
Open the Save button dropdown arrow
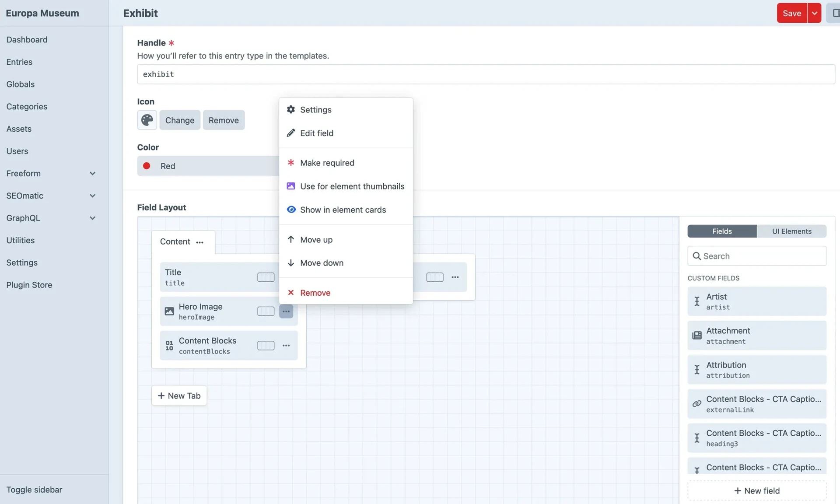coord(815,13)
